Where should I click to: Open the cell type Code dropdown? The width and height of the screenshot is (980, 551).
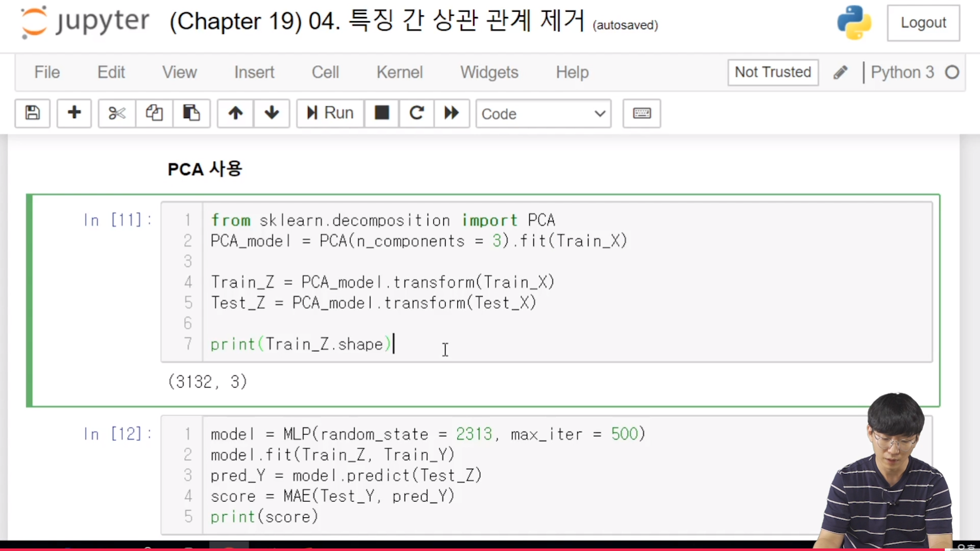pyautogui.click(x=543, y=113)
